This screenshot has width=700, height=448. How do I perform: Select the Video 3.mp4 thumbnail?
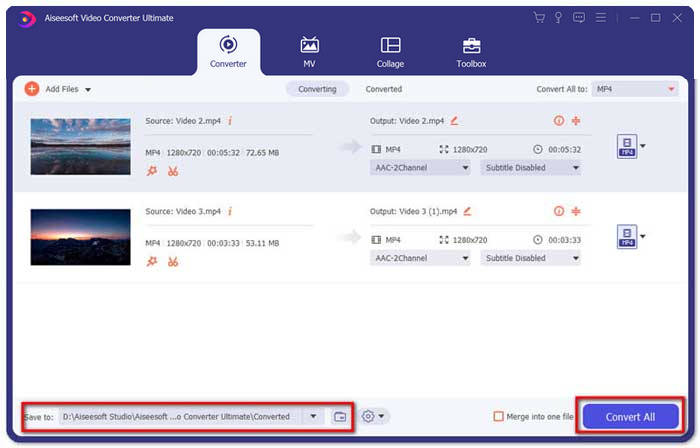coord(81,237)
